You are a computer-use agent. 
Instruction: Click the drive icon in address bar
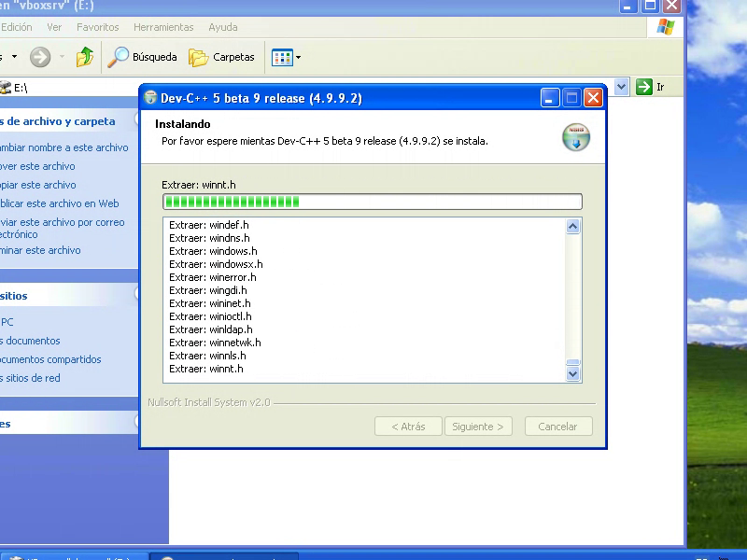6,88
